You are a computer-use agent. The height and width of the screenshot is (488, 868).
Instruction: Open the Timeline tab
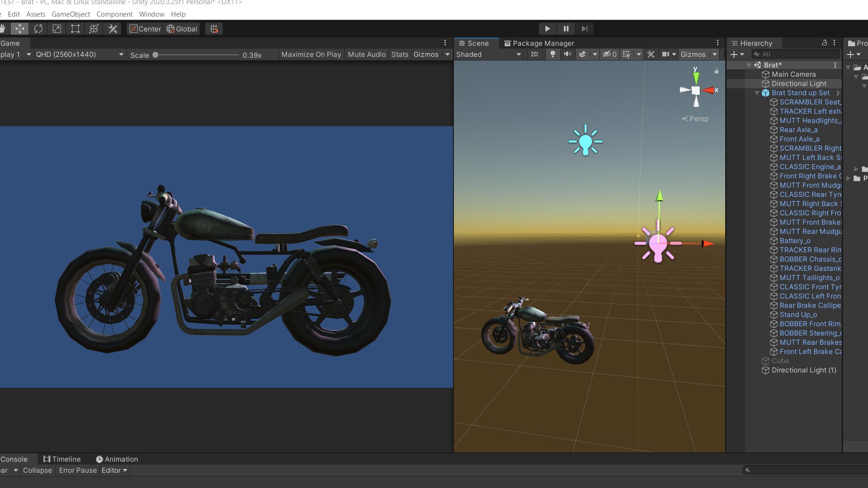tap(62, 459)
